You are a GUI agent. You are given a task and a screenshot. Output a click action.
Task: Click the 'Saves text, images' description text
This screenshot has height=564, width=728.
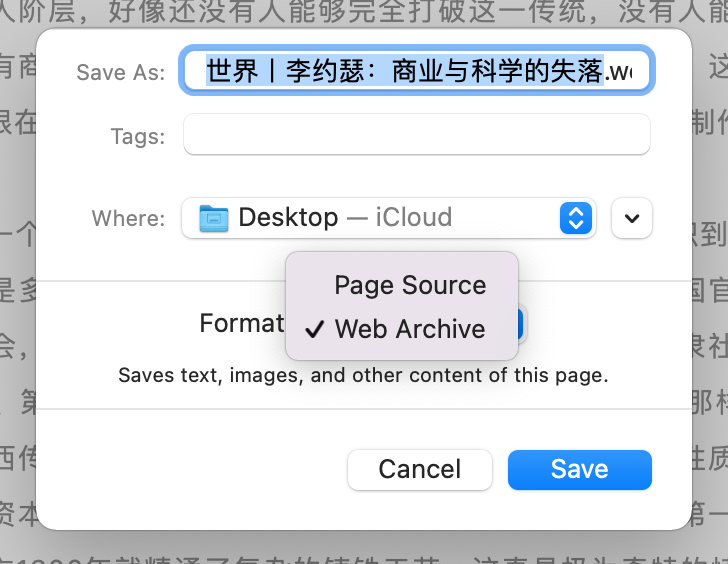tap(363, 375)
